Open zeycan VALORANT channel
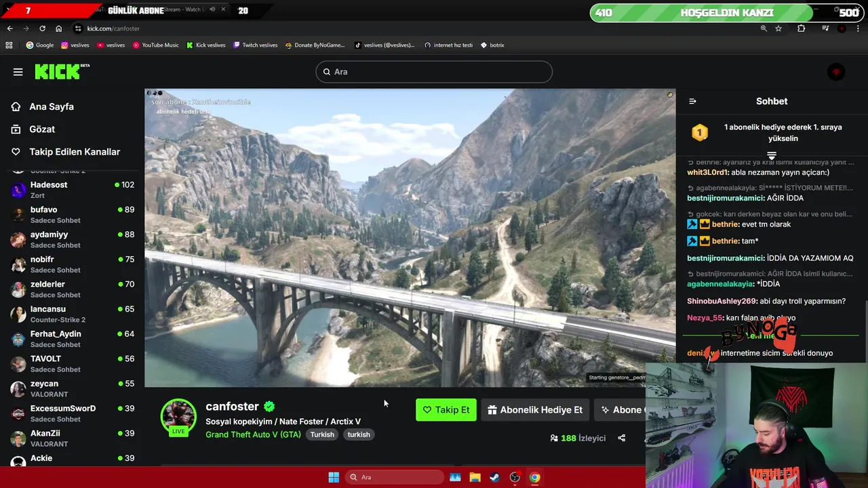This screenshot has width=868, height=488. tap(72, 388)
